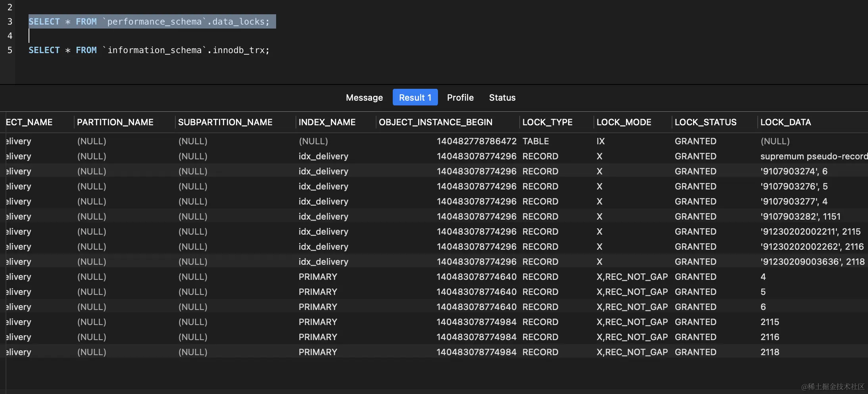
Task: Click the LOCK_STATUS column header
Action: coord(705,122)
